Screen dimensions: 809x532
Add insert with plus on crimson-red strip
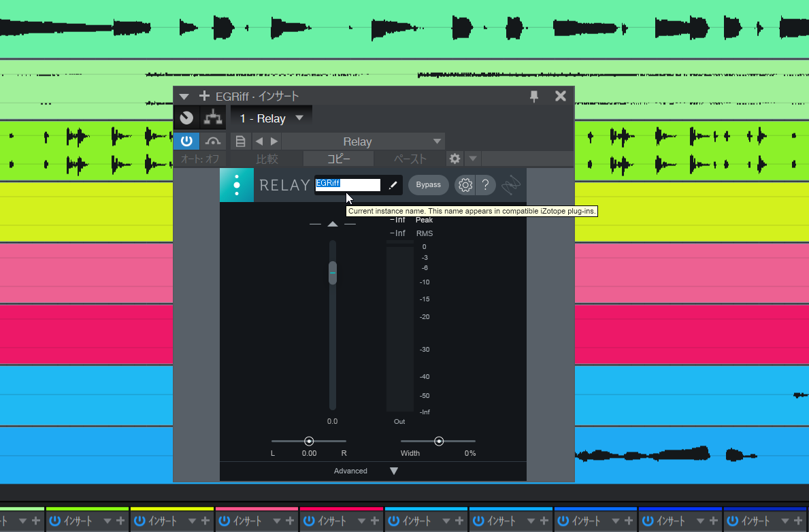pos(375,520)
